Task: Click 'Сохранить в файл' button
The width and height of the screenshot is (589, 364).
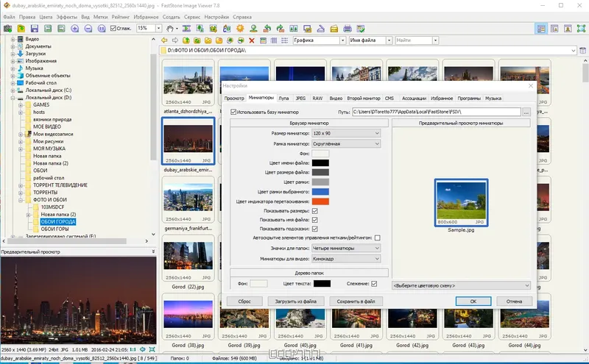Action: coord(356,301)
